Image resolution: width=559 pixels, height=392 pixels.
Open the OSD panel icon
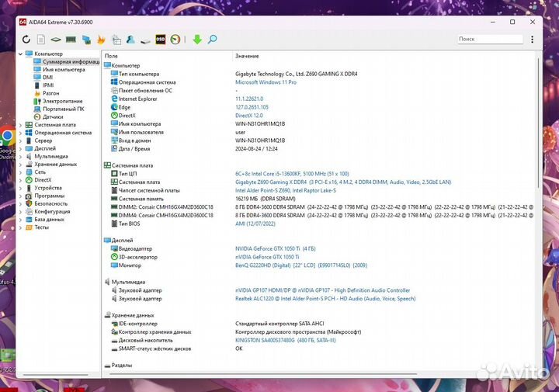[x=160, y=39]
